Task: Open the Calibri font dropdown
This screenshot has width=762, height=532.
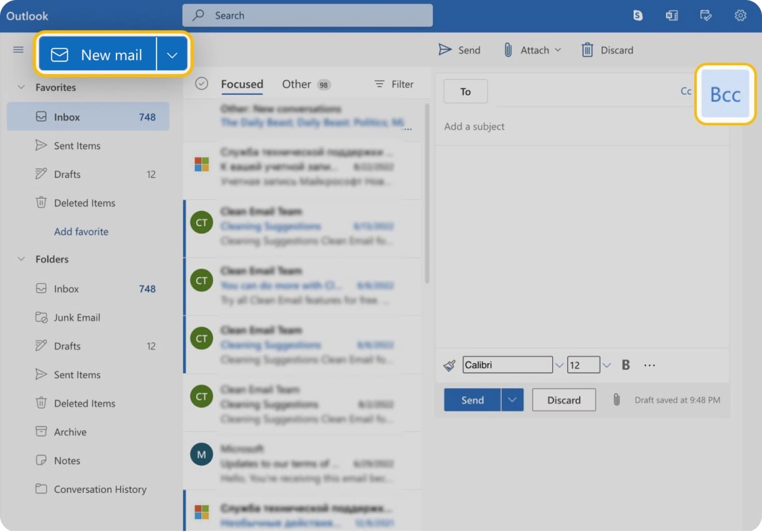Action: coord(559,364)
